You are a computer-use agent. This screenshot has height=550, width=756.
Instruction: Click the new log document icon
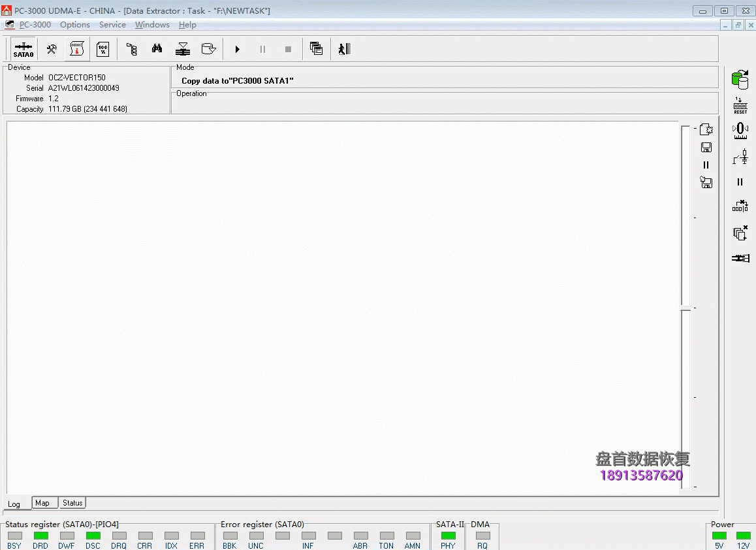pos(706,129)
